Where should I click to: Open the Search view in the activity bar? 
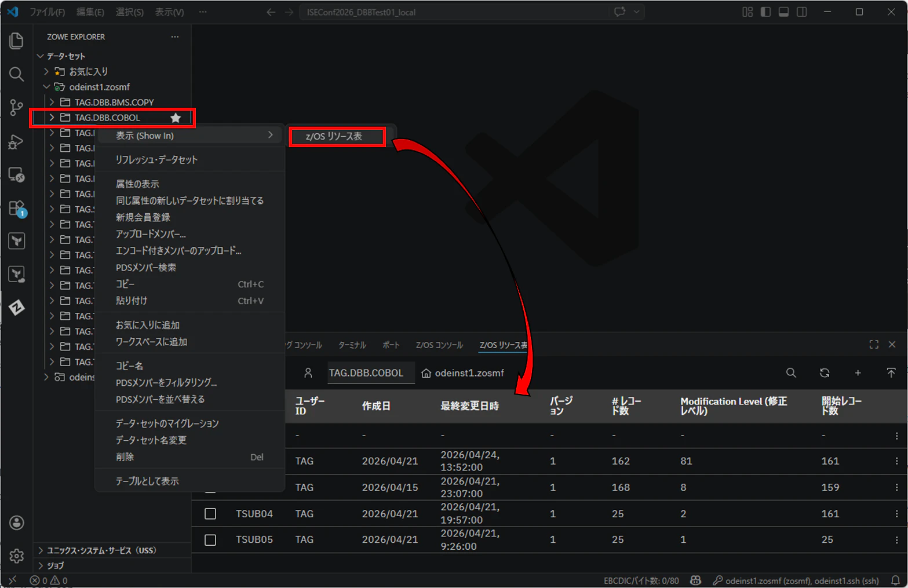[x=16, y=74]
